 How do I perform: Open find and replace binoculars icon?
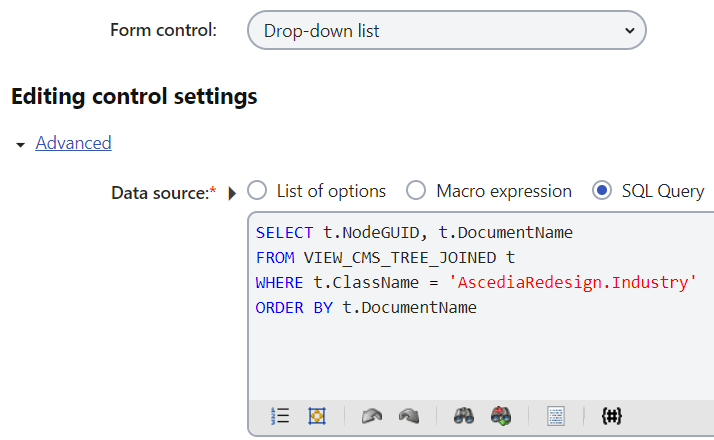click(x=501, y=416)
